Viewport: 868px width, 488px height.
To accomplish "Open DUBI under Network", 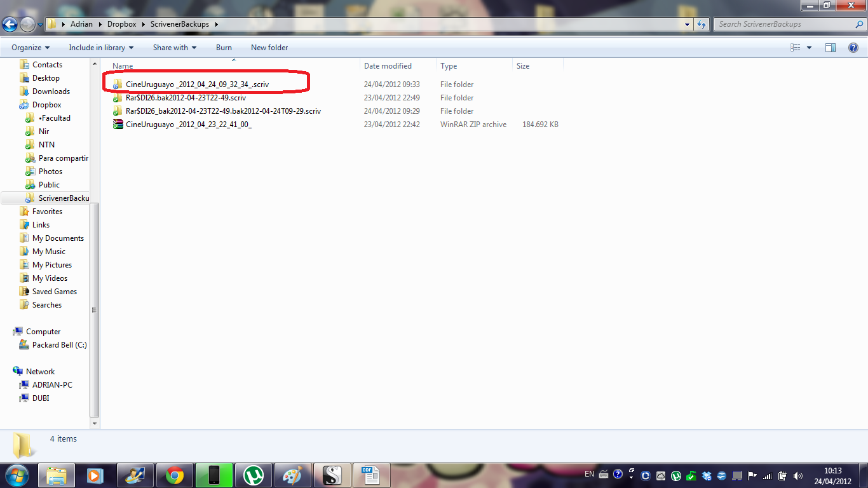I will 41,398.
